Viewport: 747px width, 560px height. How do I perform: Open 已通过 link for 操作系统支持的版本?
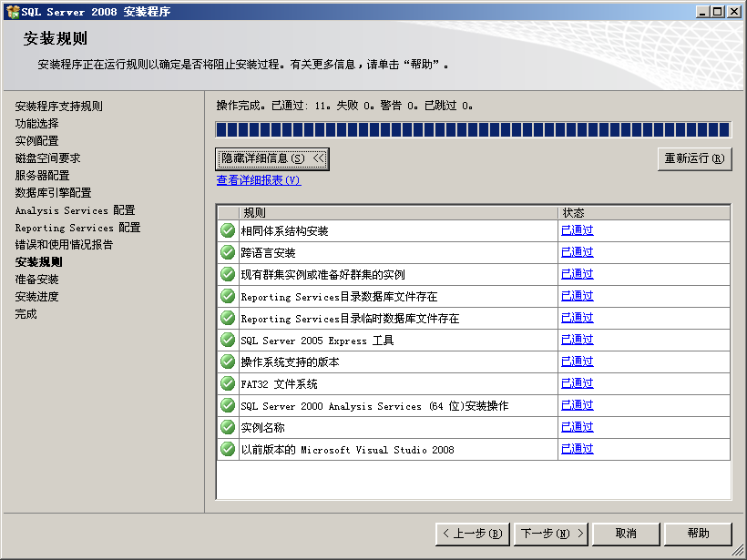(x=578, y=361)
